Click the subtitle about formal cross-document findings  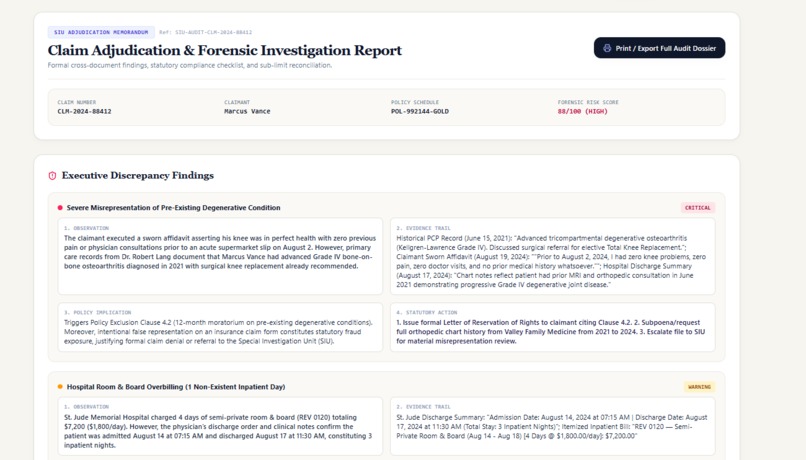coord(190,65)
